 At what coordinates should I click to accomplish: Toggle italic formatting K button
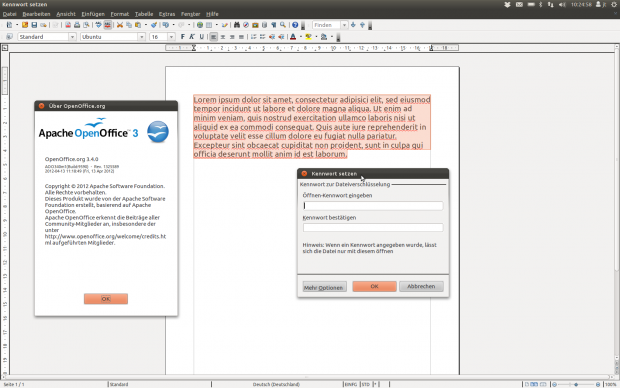192,37
